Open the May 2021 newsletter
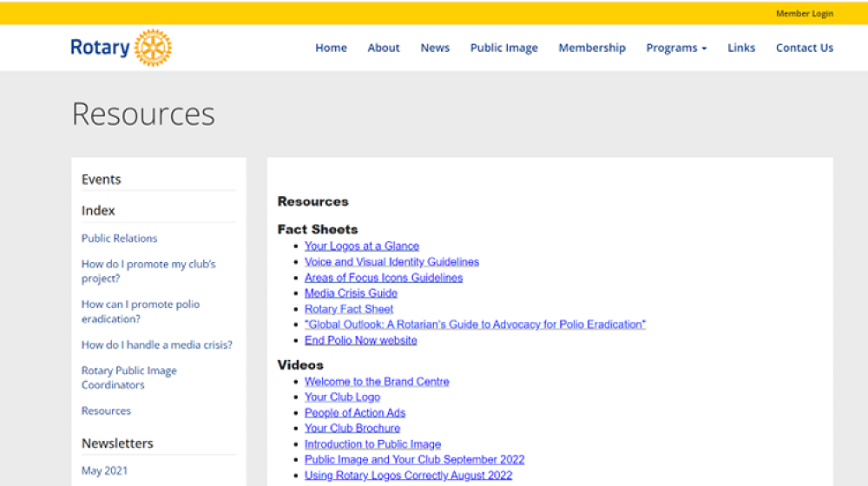 tap(104, 471)
